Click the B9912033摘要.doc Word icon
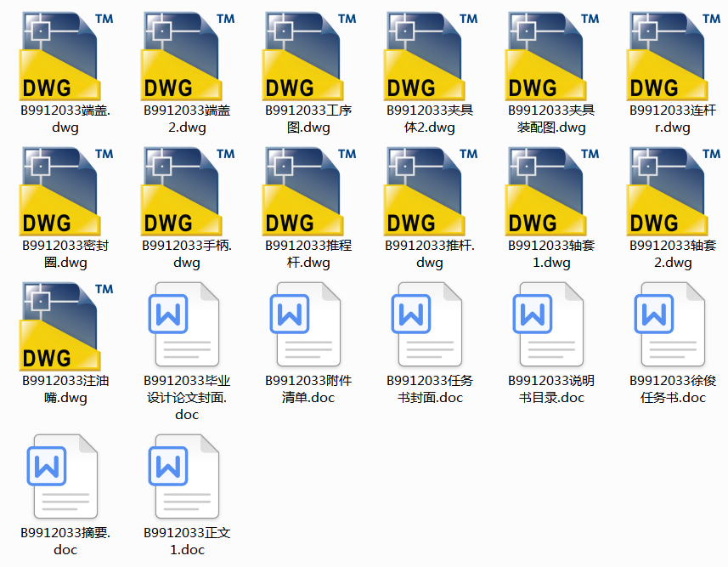Image resolution: width=728 pixels, height=567 pixels. pos(62,476)
